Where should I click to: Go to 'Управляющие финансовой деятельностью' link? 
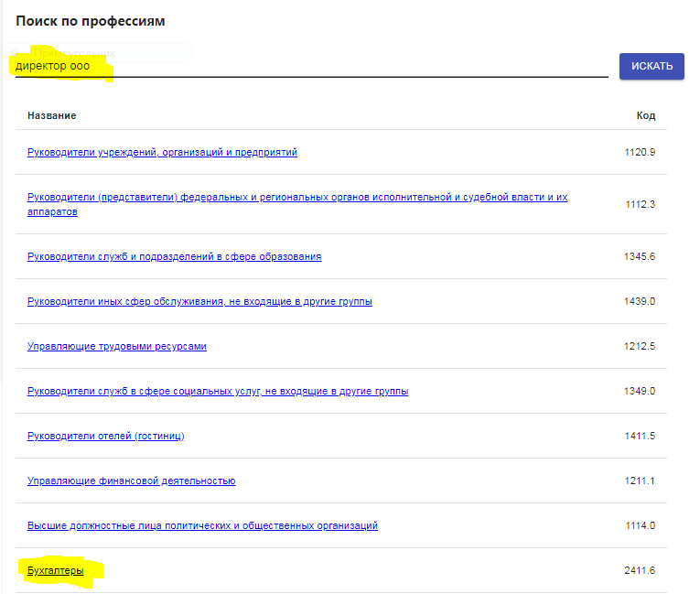click(132, 481)
